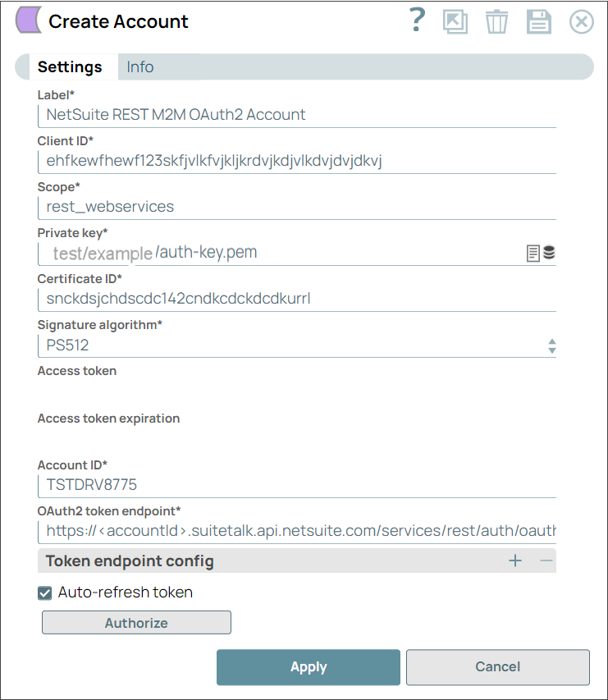Image resolution: width=608 pixels, height=700 pixels.
Task: Cancel account creation
Action: [x=497, y=666]
